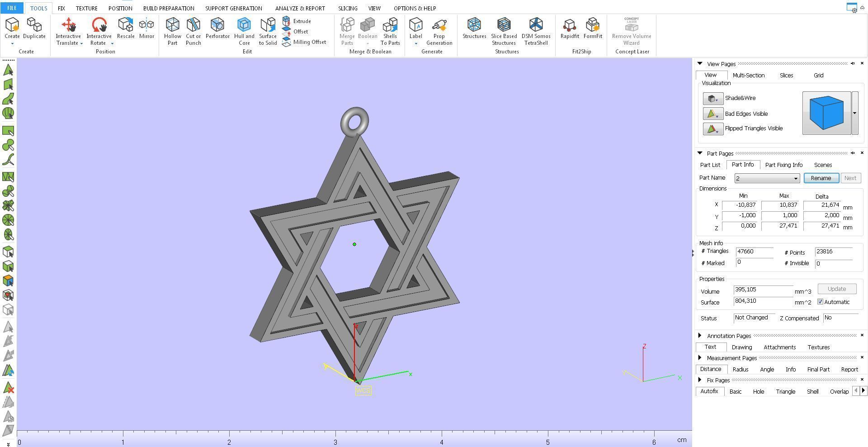Select the Cut or Punch tool
868x447 pixels.
(x=193, y=31)
